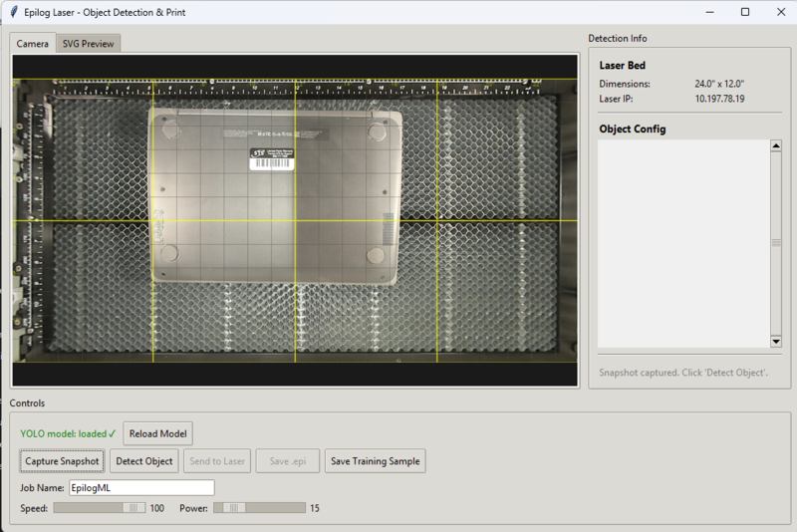The height and width of the screenshot is (532, 797).
Task: Click the Object Config heading
Action: (633, 130)
